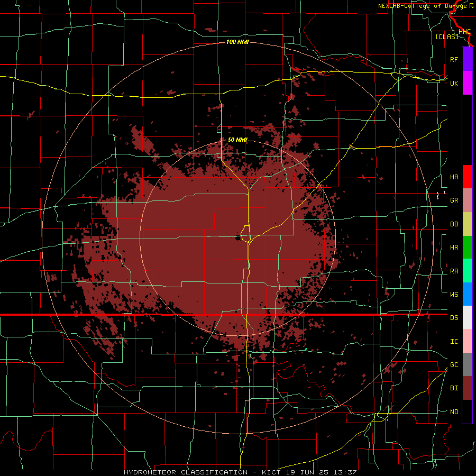
Task: Click the GC legend label
Action: click(454, 365)
